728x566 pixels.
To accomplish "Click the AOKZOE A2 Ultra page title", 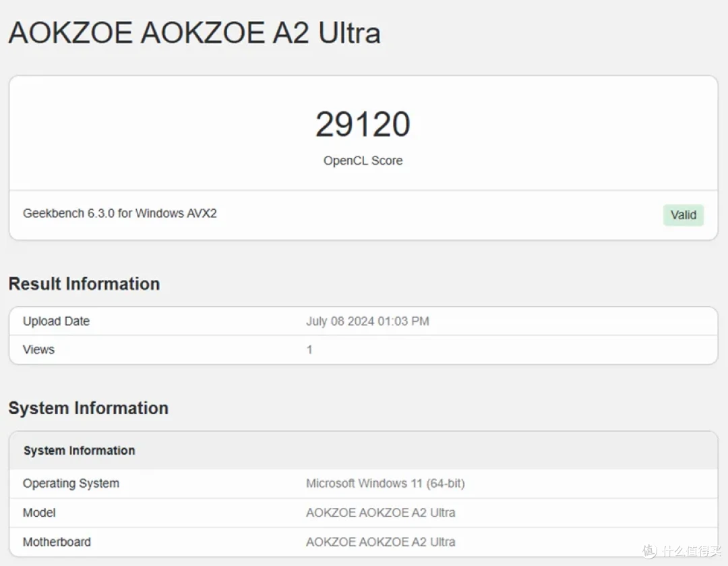I will (x=195, y=33).
